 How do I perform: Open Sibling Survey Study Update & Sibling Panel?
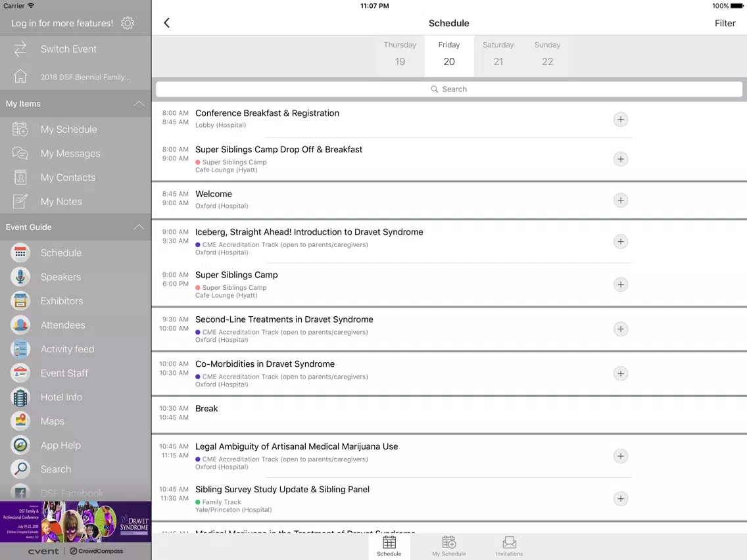282,490
